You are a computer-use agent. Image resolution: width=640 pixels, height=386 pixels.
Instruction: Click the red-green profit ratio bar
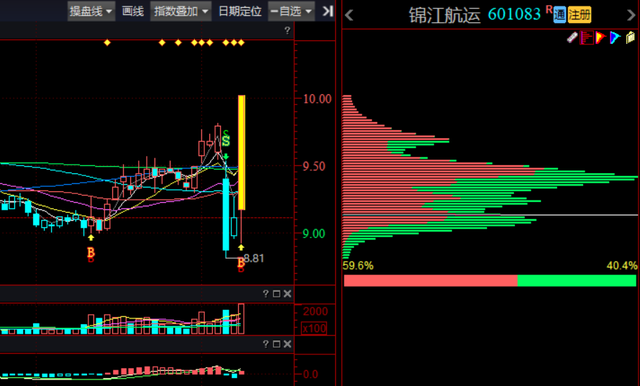point(490,281)
